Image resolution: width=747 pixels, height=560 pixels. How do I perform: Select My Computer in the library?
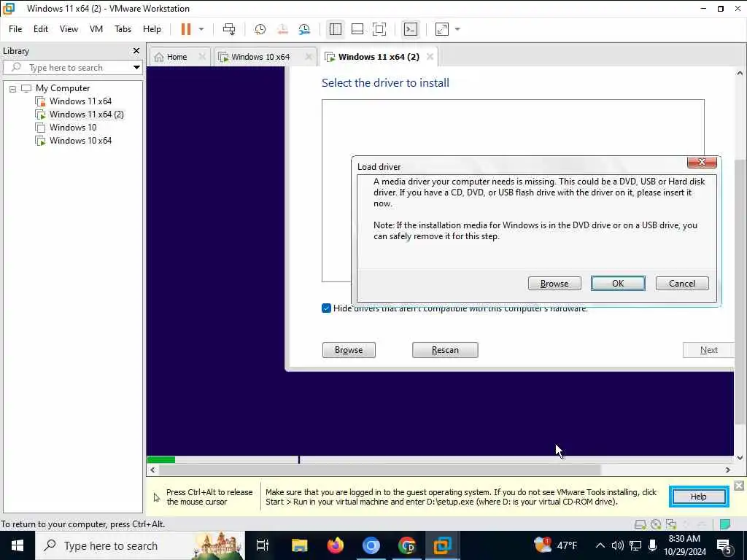63,88
